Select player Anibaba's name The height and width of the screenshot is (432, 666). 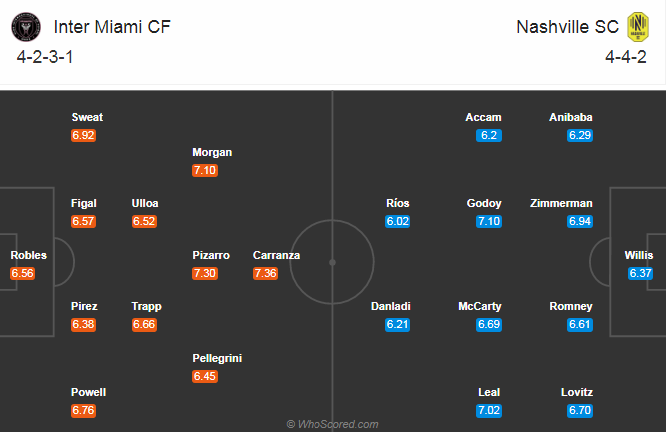(x=571, y=117)
